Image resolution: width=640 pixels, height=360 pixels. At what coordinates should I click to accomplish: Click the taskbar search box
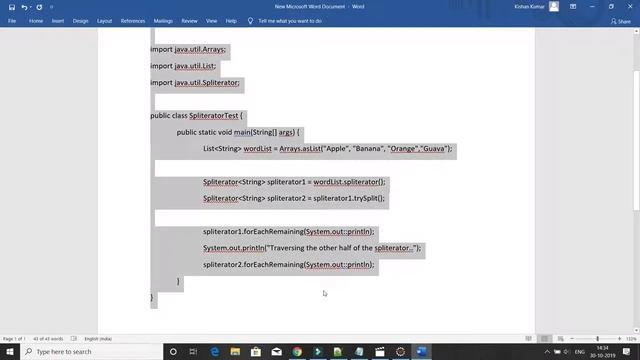point(91,351)
